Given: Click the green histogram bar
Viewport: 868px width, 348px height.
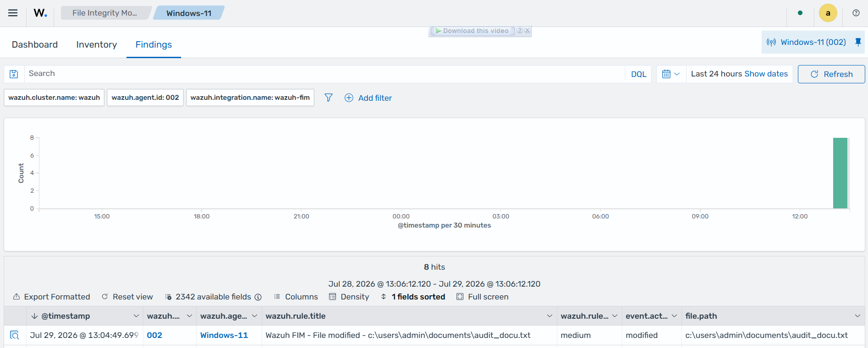Looking at the screenshot, I should pyautogui.click(x=841, y=173).
